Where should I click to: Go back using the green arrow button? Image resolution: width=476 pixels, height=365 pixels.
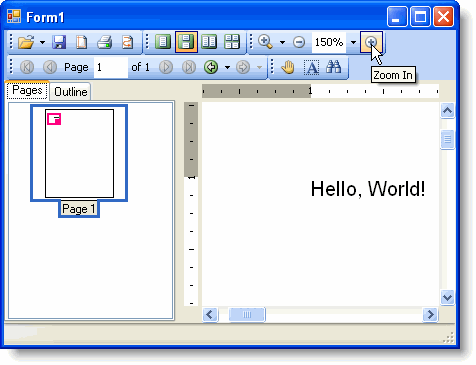tap(211, 67)
